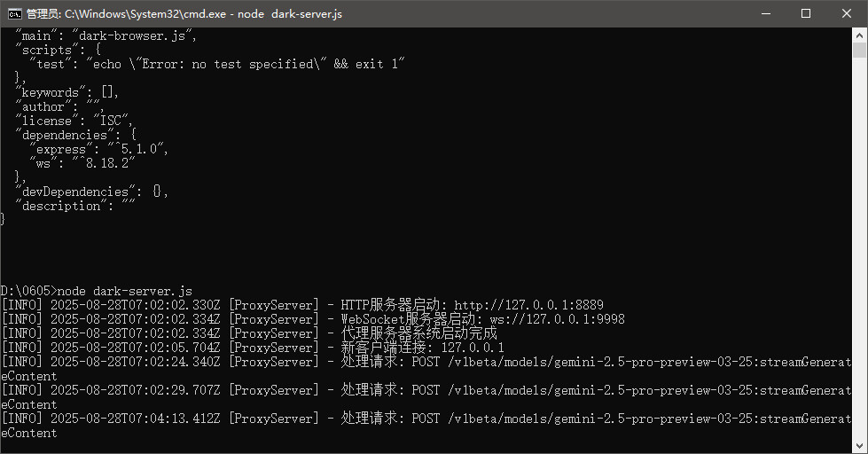Click the WebSocket address ws://127.0.0.1:9998
The height and width of the screenshot is (454, 868).
click(551, 319)
